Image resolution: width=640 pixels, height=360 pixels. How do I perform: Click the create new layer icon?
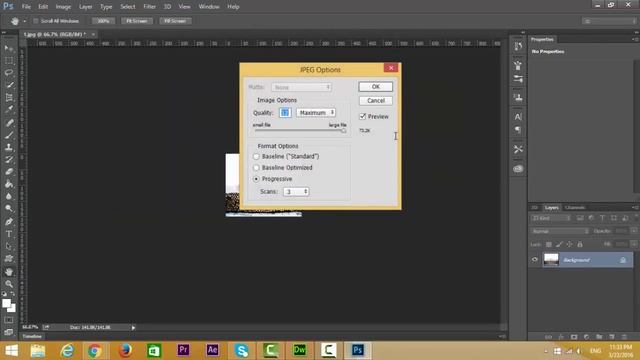[611, 337]
